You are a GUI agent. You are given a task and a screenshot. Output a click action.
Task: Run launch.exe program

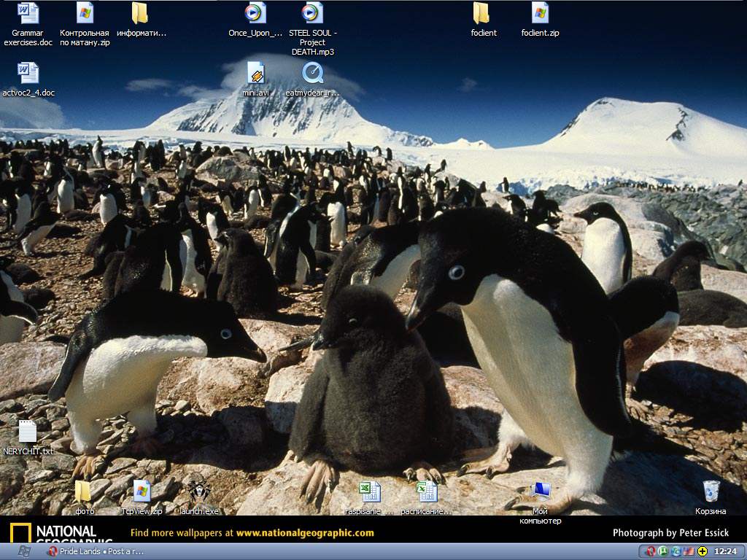[198, 491]
